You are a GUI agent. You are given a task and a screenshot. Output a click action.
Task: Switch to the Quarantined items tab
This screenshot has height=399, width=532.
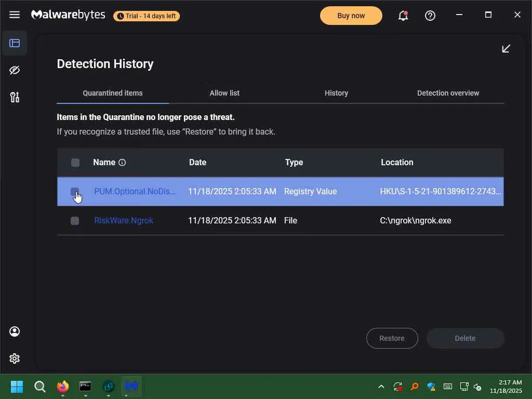pos(113,93)
